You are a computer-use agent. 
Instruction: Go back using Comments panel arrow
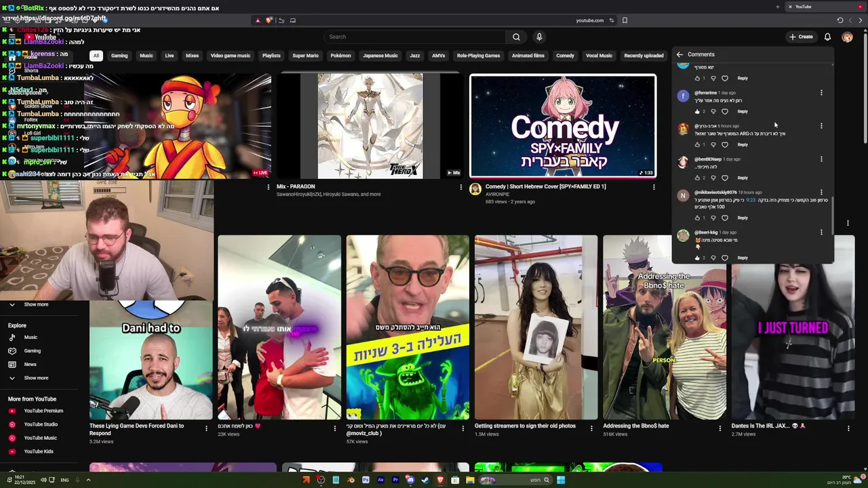(679, 54)
